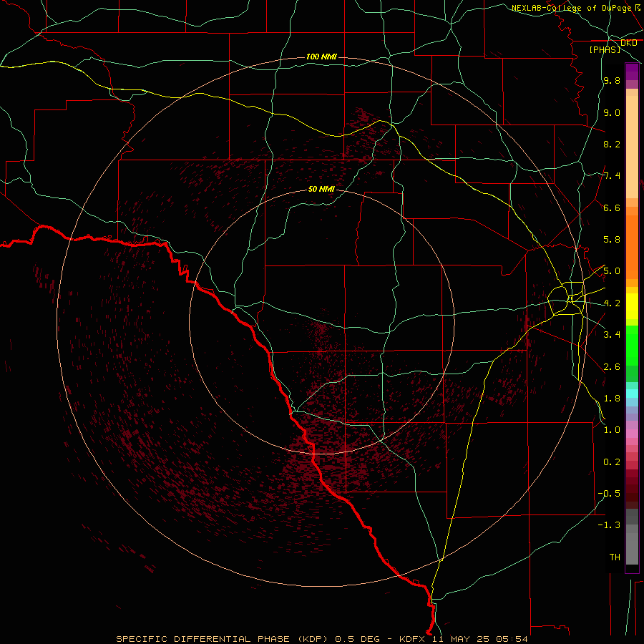Click the 1.8 value on the color scale
The image size is (644, 644).
click(612, 399)
